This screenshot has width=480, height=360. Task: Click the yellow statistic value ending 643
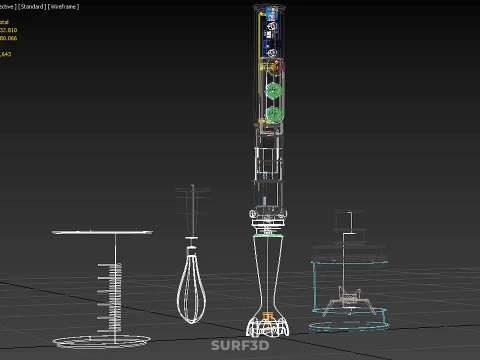click(x=6, y=54)
